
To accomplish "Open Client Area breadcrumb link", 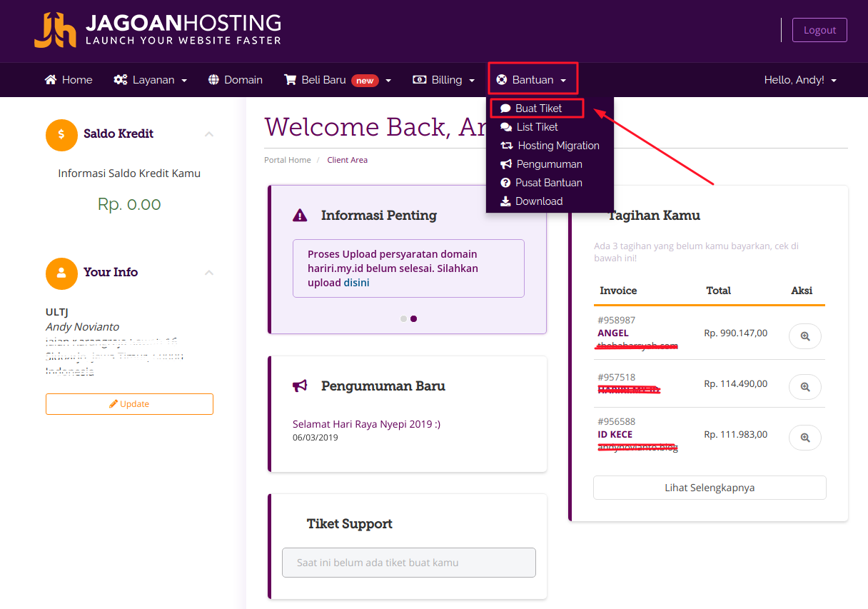I will pyautogui.click(x=348, y=160).
